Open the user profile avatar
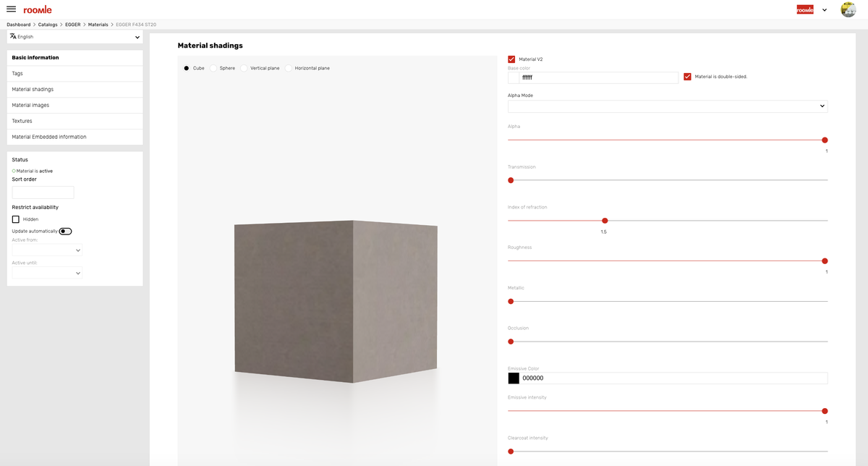 (848, 9)
